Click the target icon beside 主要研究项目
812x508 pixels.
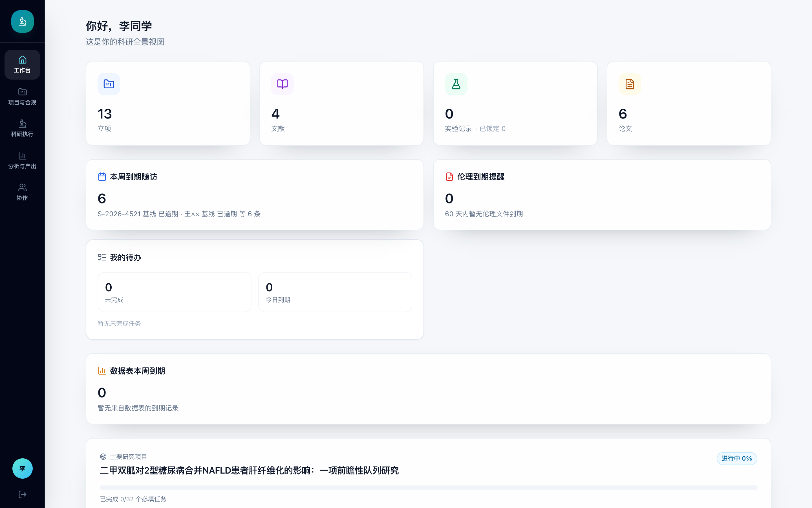pyautogui.click(x=103, y=457)
